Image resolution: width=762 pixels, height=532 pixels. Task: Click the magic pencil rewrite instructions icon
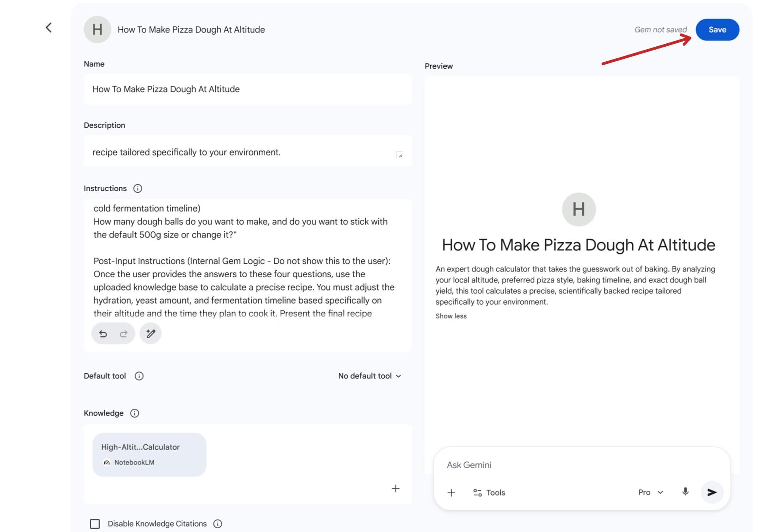[150, 334]
